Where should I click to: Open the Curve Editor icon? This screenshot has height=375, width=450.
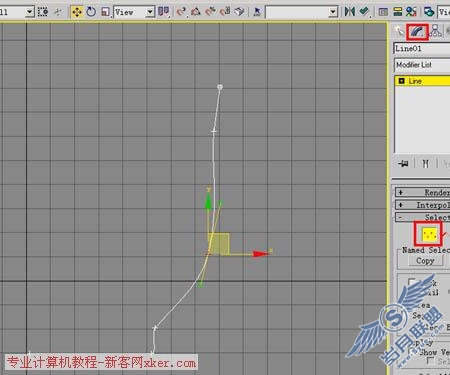pos(397,12)
